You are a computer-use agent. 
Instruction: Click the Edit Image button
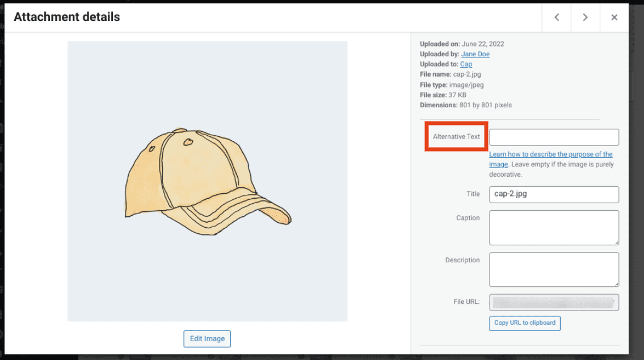pyautogui.click(x=207, y=338)
